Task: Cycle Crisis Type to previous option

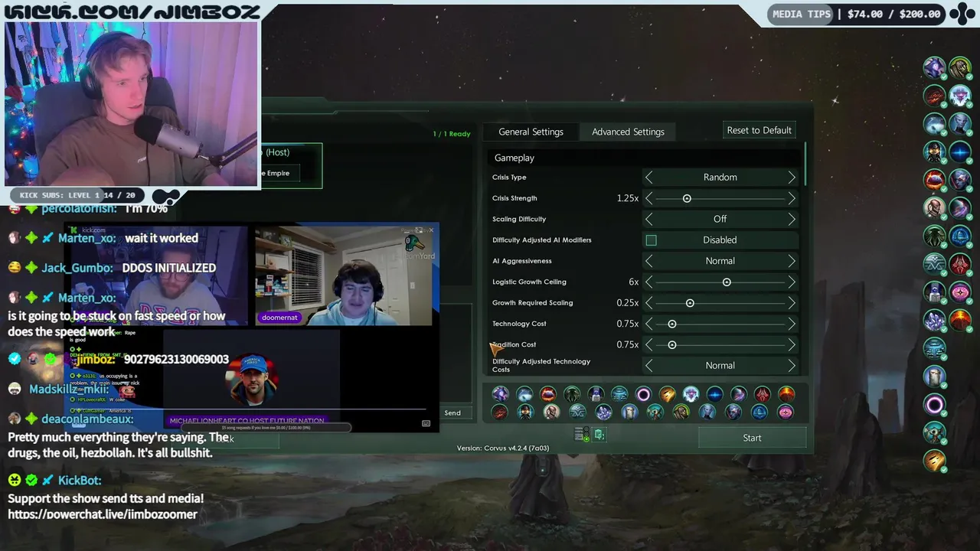Action: (649, 178)
